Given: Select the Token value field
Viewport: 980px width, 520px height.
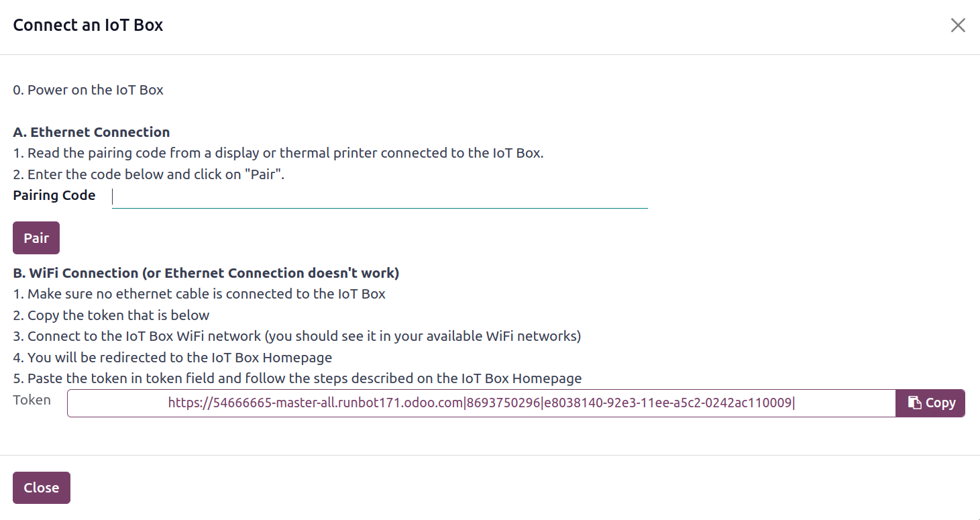Looking at the screenshot, I should coord(481,403).
